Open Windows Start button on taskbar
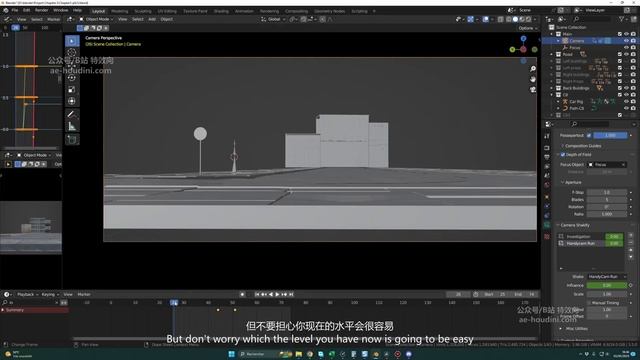 click(x=231, y=354)
